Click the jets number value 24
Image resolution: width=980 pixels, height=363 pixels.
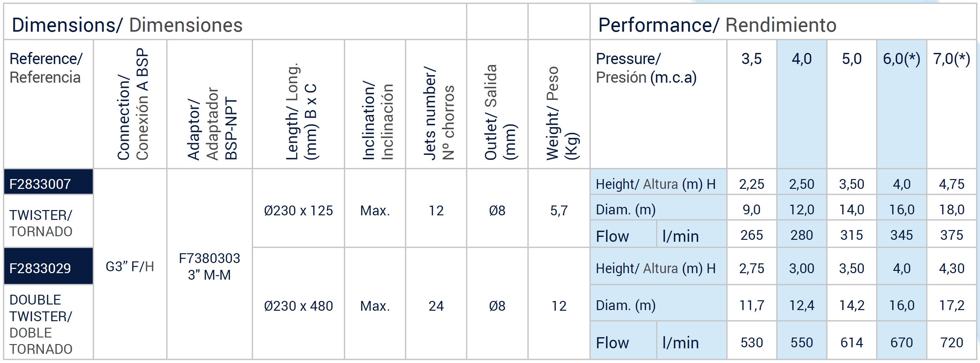(x=436, y=306)
